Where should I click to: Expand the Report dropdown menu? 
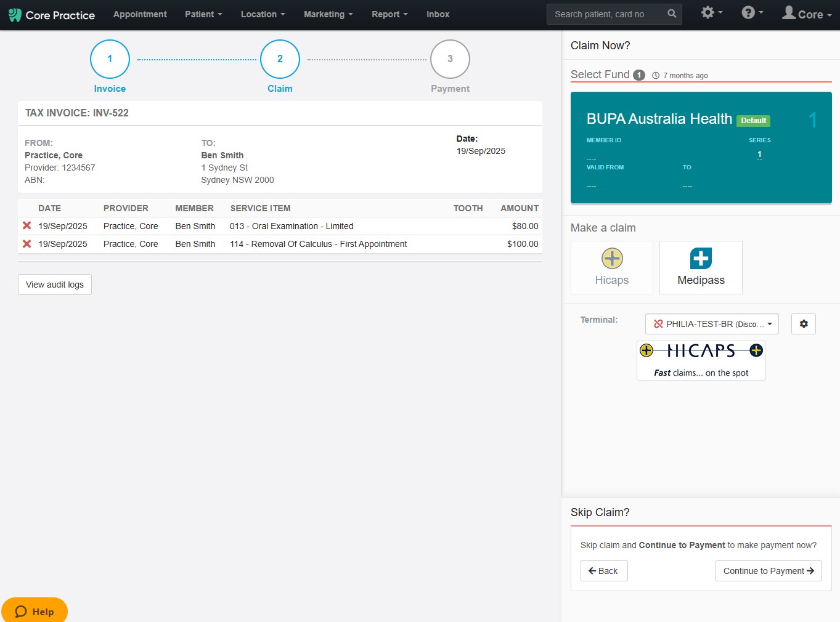tap(389, 14)
